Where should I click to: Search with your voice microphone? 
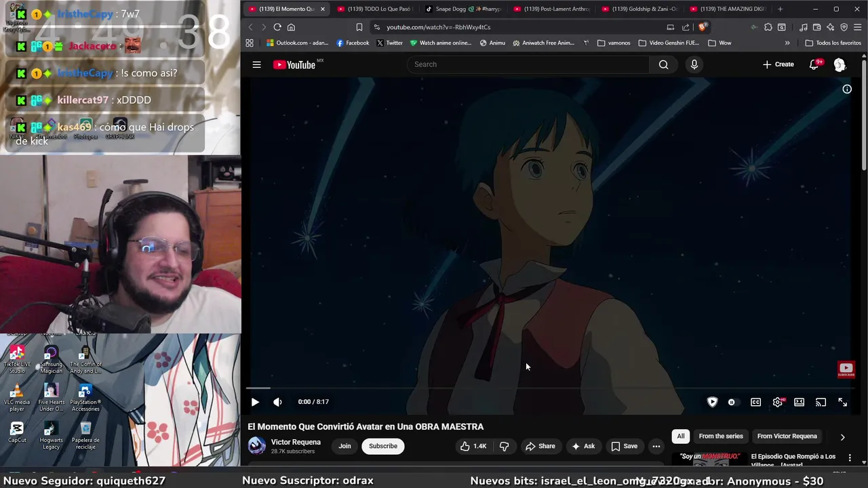pyautogui.click(x=694, y=64)
